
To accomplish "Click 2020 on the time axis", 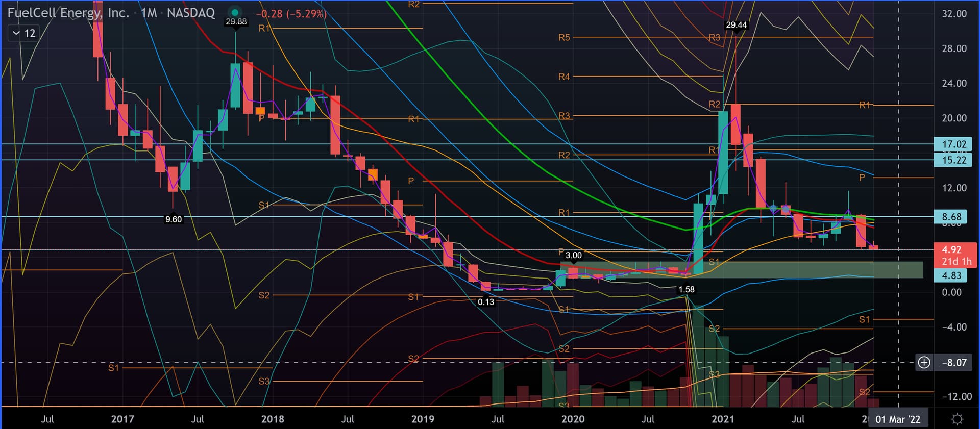I will click(x=573, y=419).
